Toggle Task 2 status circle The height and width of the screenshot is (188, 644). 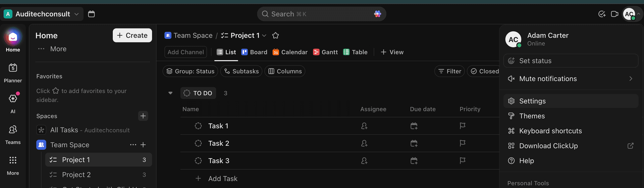tap(198, 143)
